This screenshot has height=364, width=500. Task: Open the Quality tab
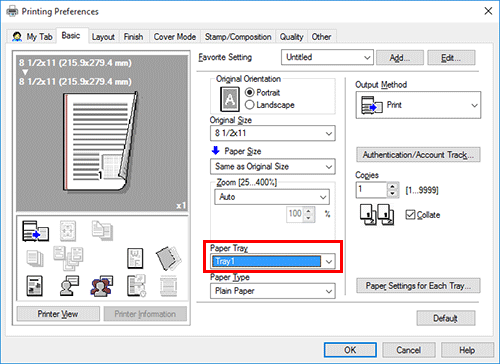(291, 37)
